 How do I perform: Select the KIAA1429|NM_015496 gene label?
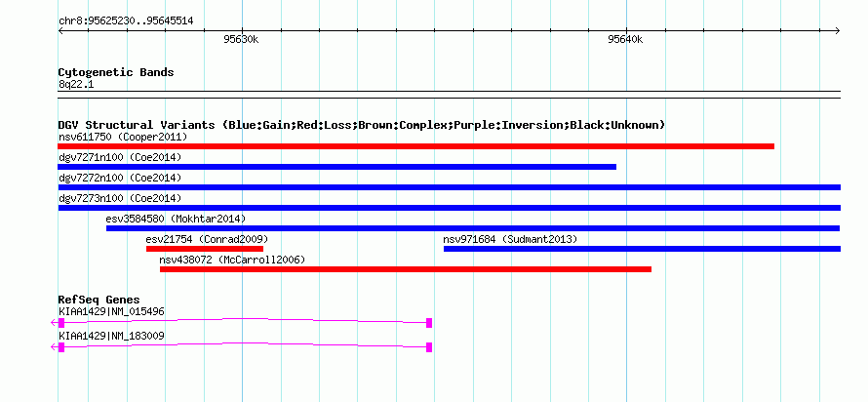tap(111, 311)
